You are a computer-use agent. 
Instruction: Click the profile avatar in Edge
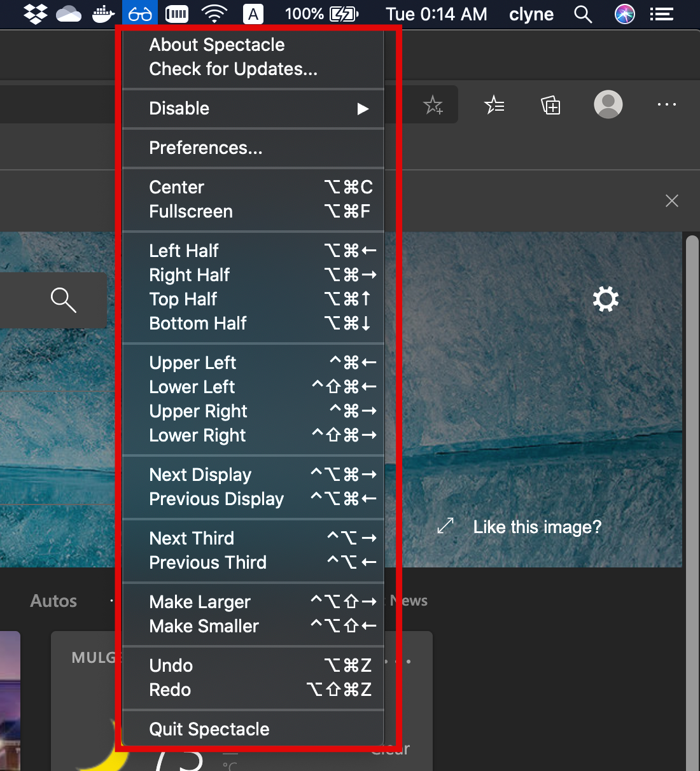pos(608,104)
